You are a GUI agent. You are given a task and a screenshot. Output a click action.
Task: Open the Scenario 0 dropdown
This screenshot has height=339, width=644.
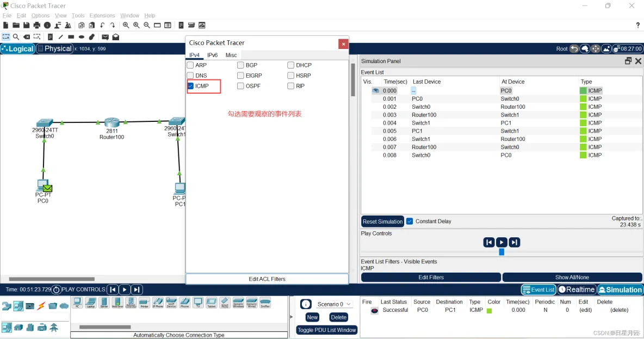click(334, 304)
